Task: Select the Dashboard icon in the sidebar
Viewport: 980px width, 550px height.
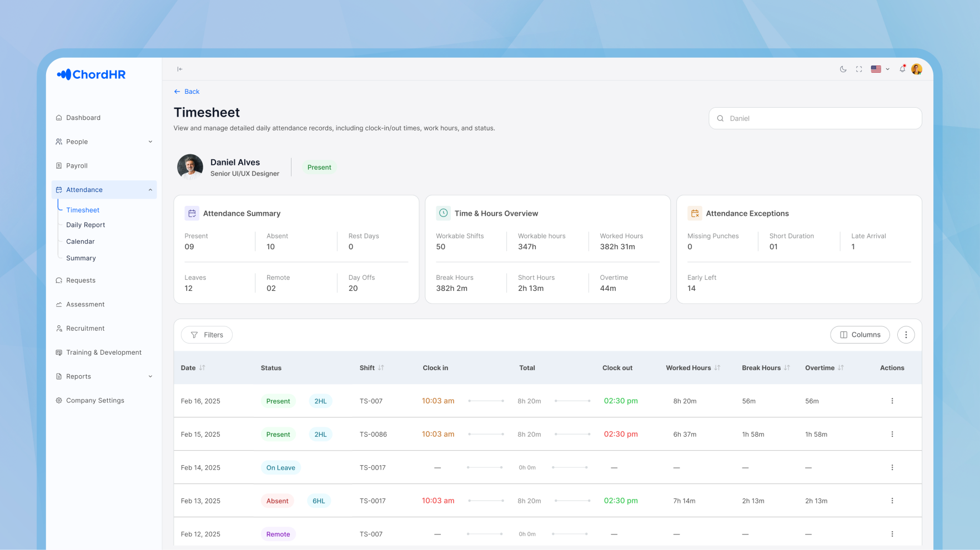Action: pyautogui.click(x=59, y=118)
